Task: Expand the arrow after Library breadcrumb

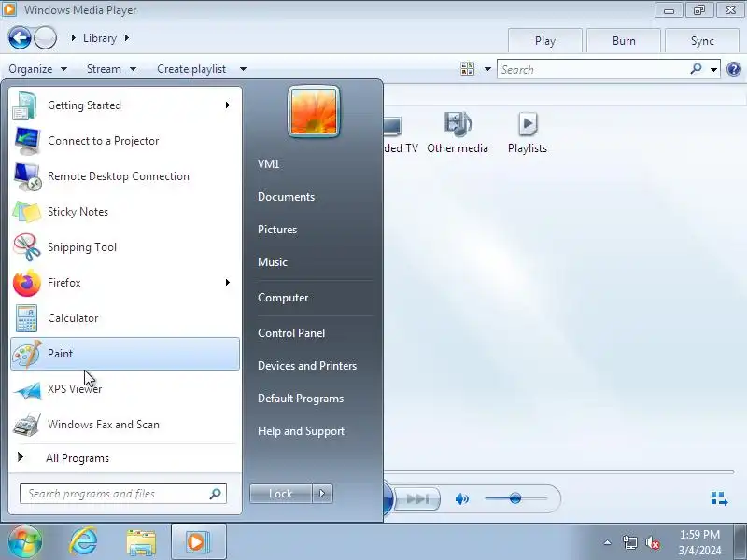Action: [x=127, y=37]
